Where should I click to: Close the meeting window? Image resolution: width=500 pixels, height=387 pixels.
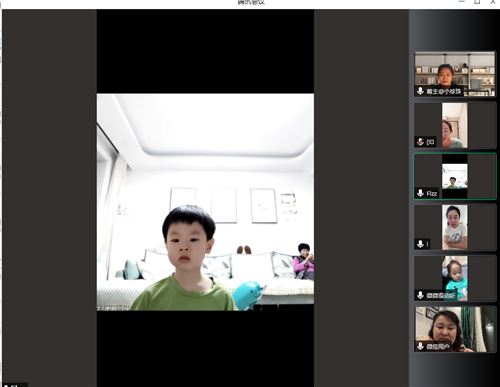tap(493, 2)
